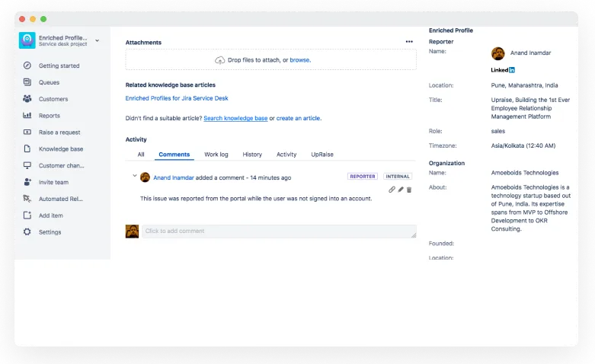
Task: Delete the comment with trash icon
Action: click(409, 190)
